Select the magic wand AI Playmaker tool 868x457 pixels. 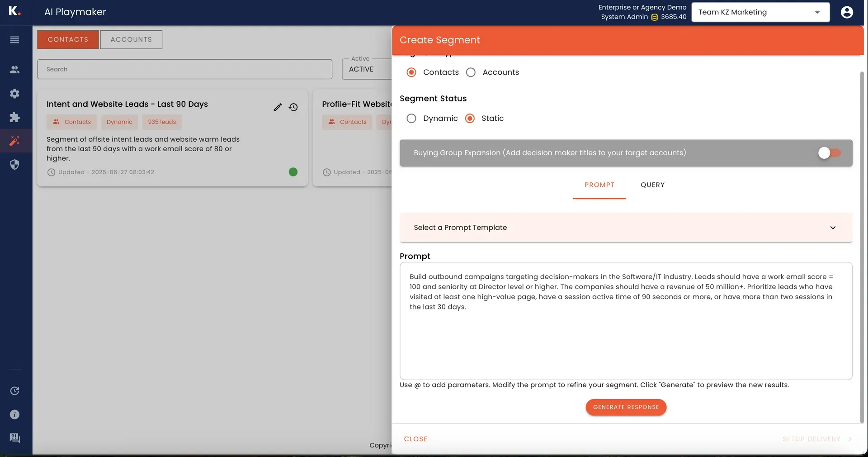(14, 141)
